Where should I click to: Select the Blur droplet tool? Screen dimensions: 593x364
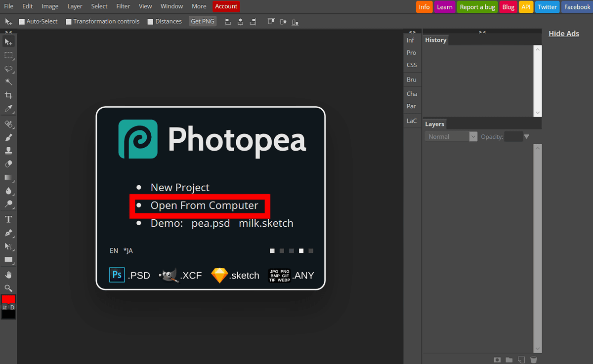tap(8, 191)
